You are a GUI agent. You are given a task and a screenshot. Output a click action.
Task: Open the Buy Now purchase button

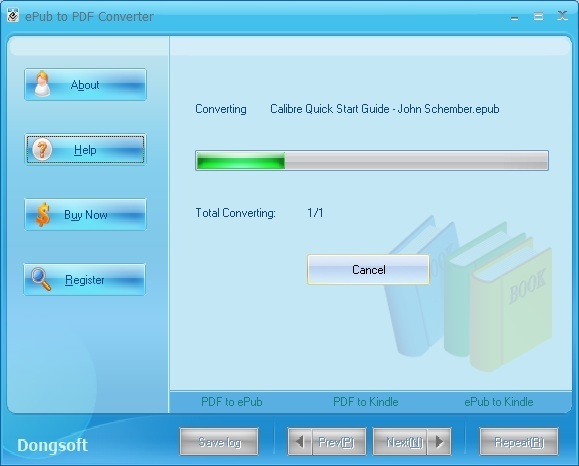click(85, 215)
